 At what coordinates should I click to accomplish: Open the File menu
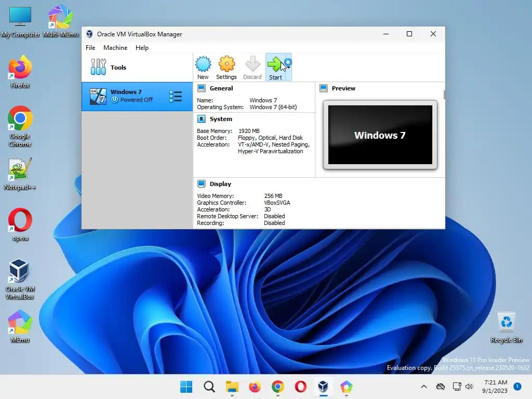pos(90,48)
